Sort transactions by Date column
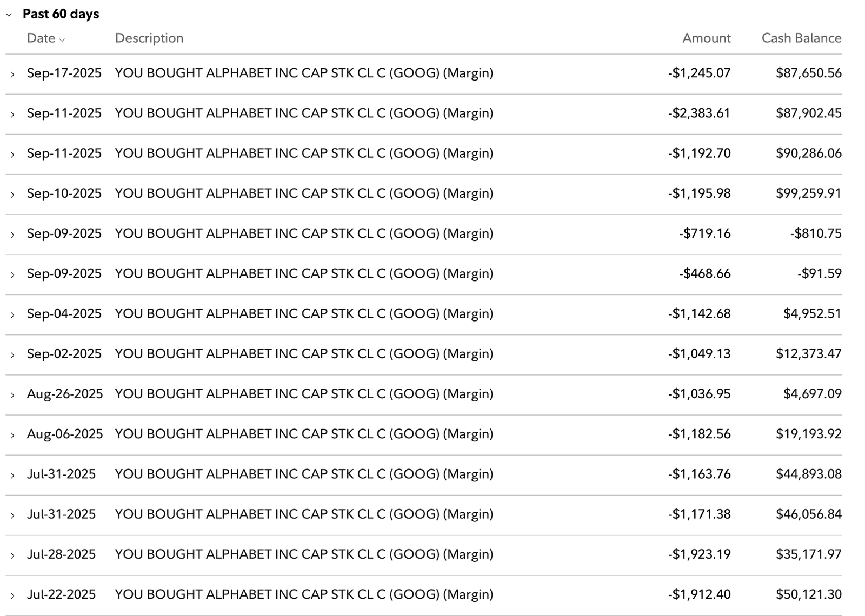This screenshot has height=616, width=865. (x=45, y=38)
